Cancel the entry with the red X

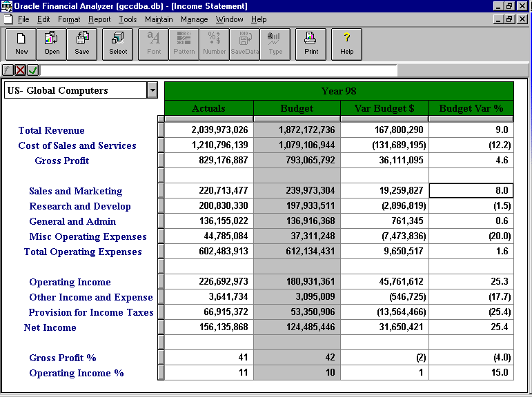tap(21, 70)
